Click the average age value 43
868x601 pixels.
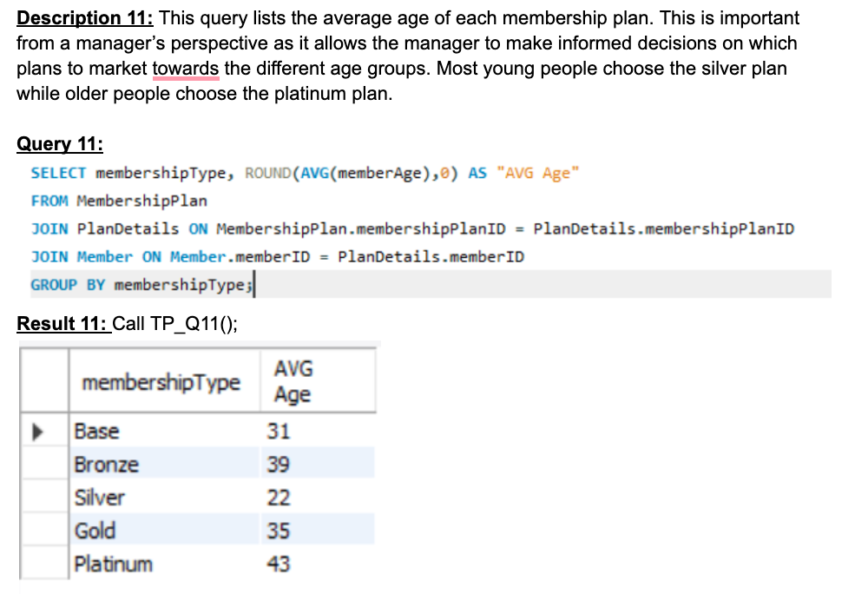(279, 564)
